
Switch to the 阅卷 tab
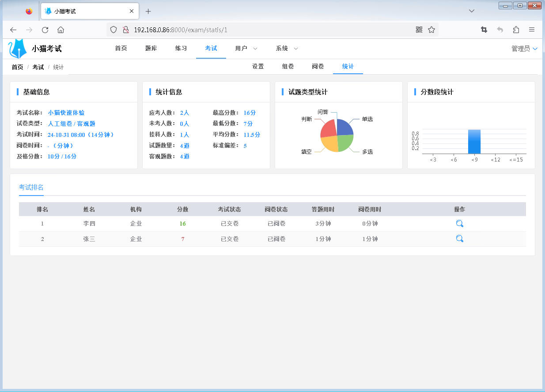[x=318, y=66]
